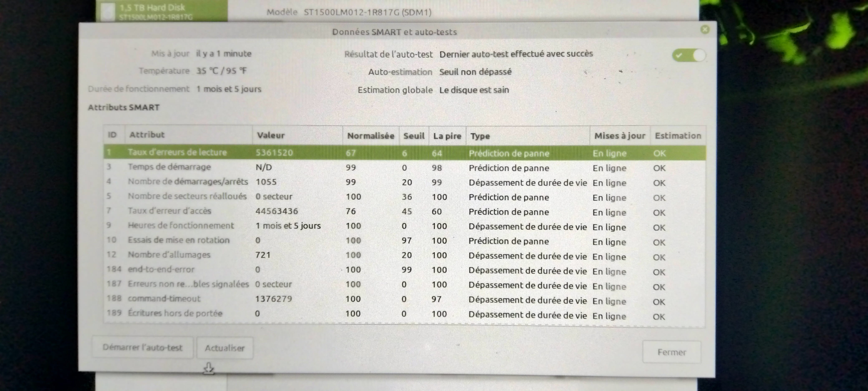This screenshot has height=391, width=868.
Task: Click the Actualiser button
Action: (225, 348)
